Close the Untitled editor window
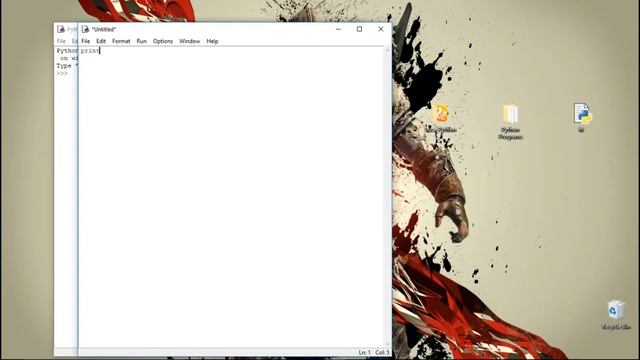This screenshot has height=360, width=640. pos(381,29)
